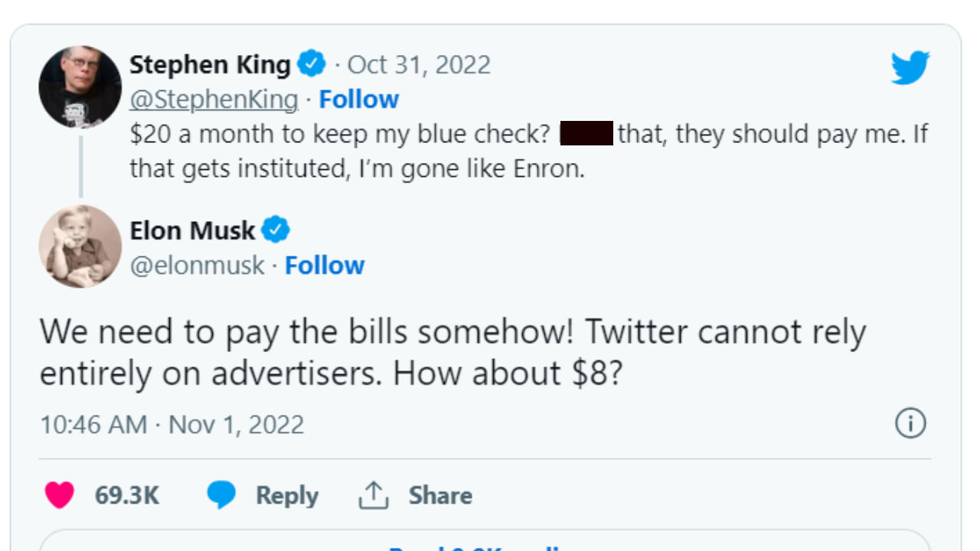This screenshot has height=551, width=980.
Task: Open the Oct 31, 2022 date link
Action: click(x=419, y=65)
